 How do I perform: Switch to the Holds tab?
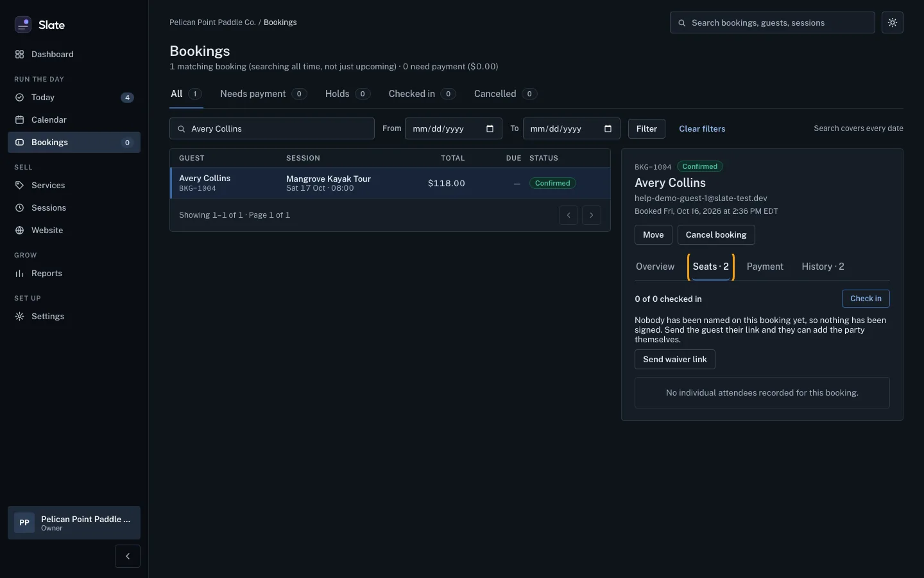click(x=348, y=94)
